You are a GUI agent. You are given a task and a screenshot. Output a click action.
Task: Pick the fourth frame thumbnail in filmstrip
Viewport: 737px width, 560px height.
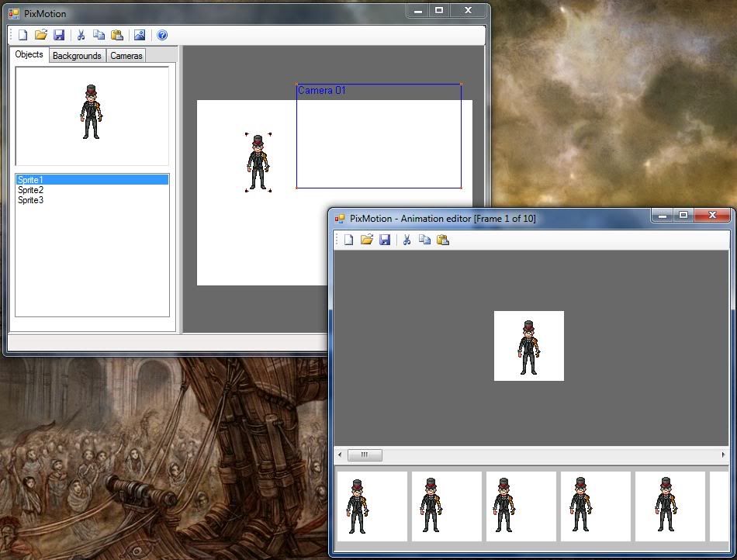[595, 506]
